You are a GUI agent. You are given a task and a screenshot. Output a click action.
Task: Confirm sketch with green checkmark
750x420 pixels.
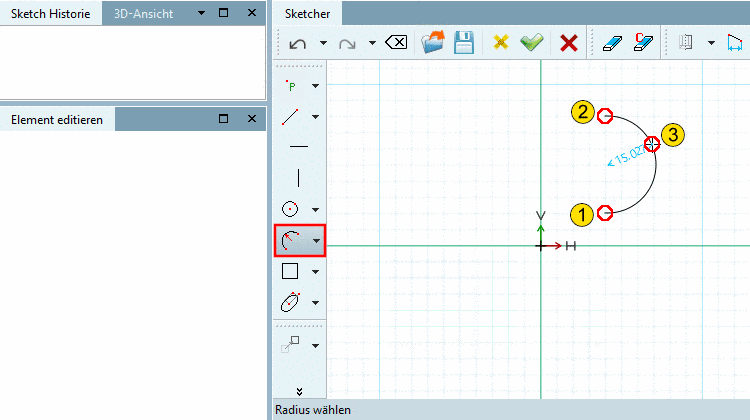[532, 42]
